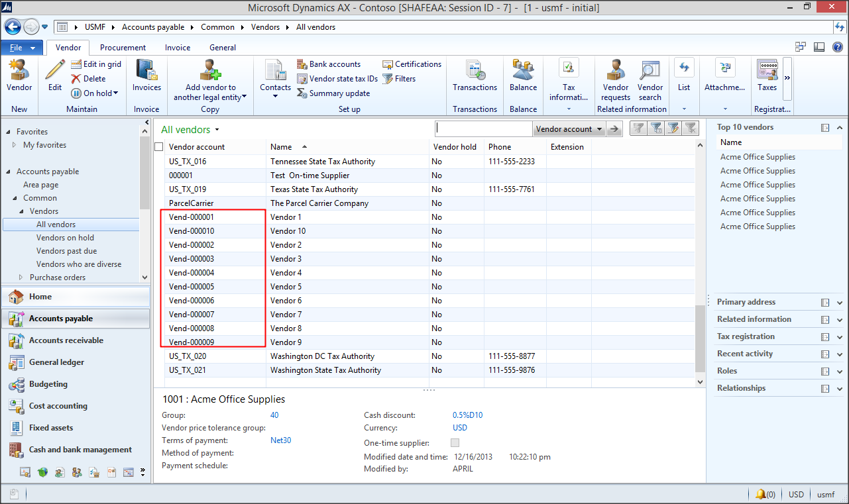Open vendor Invoices

146,76
